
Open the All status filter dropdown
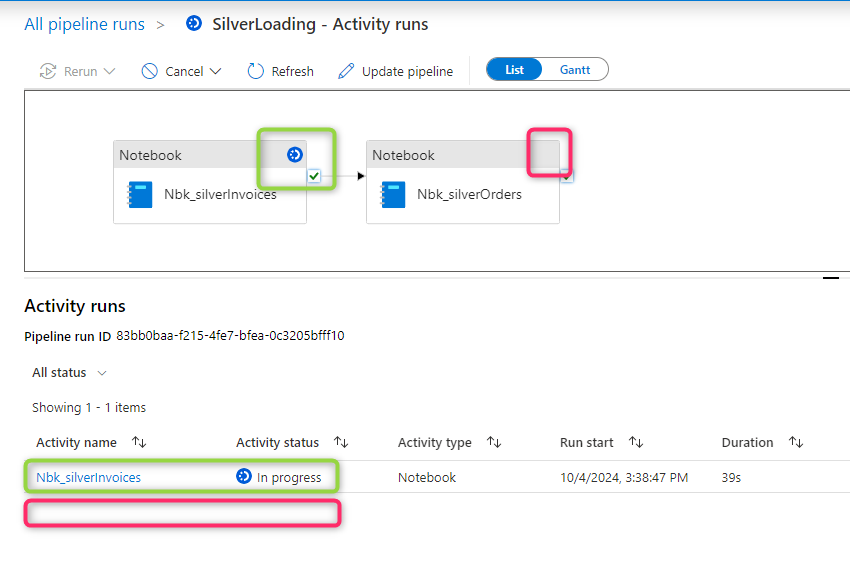tap(69, 372)
